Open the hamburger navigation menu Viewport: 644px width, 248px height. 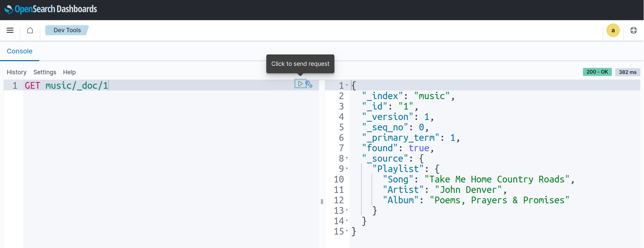point(10,30)
